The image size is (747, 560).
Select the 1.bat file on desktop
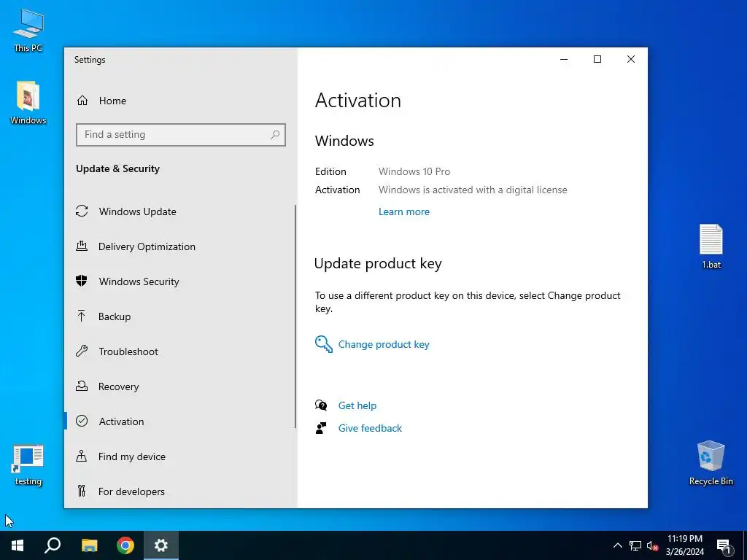coord(711,246)
